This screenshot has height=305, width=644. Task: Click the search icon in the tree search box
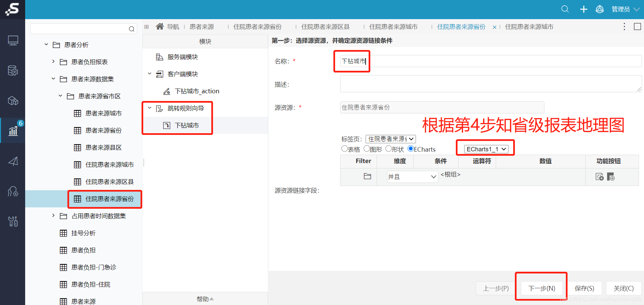131,29
